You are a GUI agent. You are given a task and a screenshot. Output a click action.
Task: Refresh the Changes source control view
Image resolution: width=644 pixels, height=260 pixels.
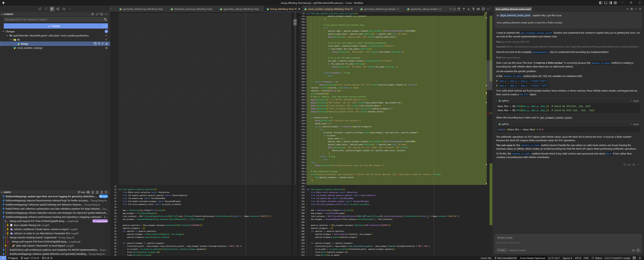[x=102, y=14]
